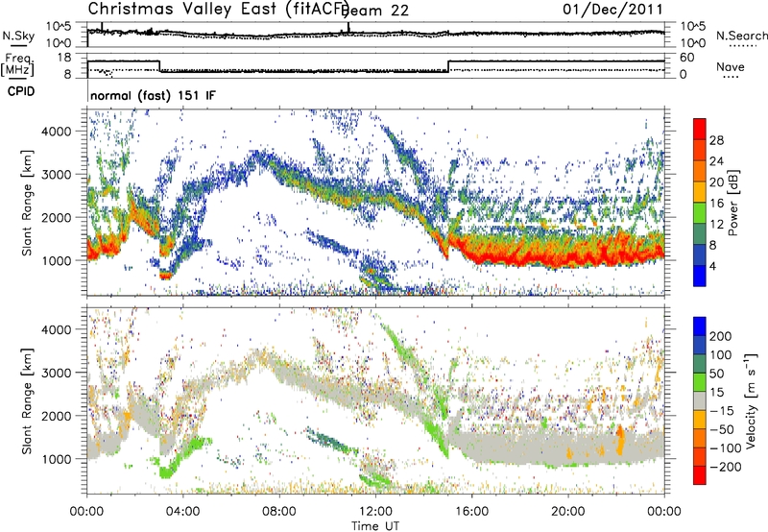Screen dimensions: 768x532
Task: Click the '04:00' time axis tick label
Action: point(182,511)
